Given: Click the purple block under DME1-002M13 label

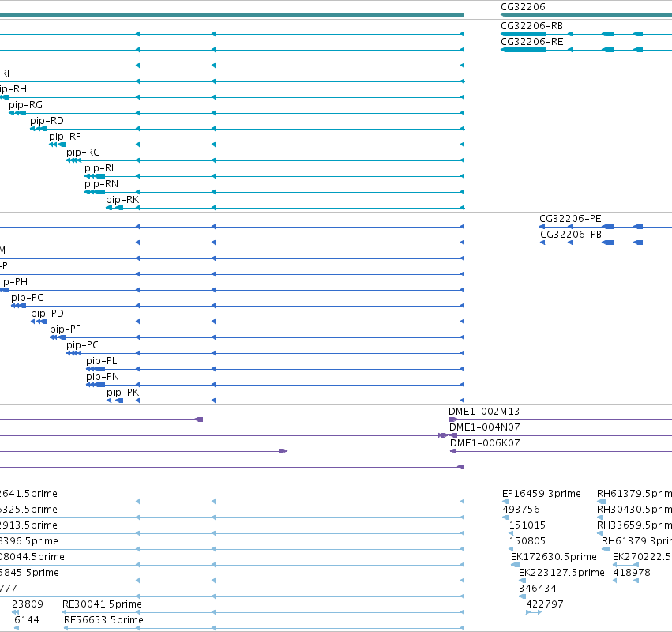Looking at the screenshot, I should 453,419.
